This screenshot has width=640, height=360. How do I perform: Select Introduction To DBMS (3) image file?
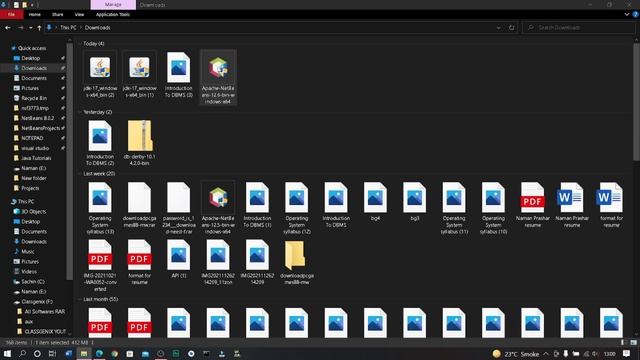[178, 67]
